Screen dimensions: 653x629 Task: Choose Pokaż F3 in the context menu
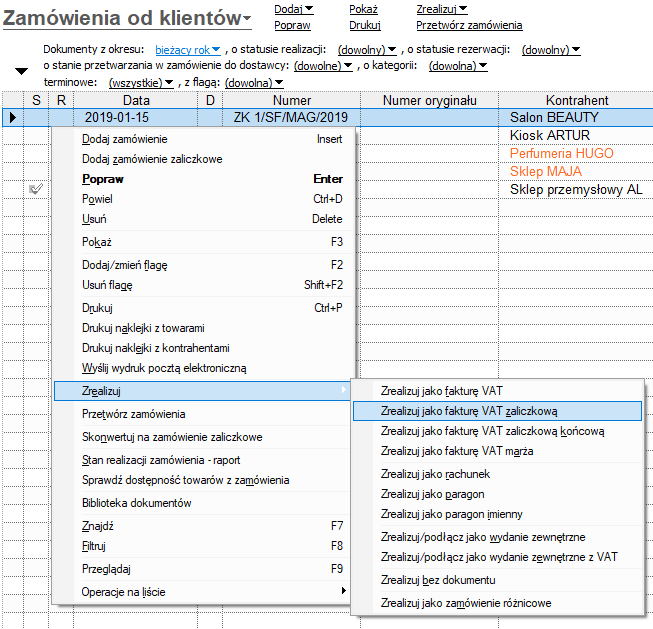(204, 242)
